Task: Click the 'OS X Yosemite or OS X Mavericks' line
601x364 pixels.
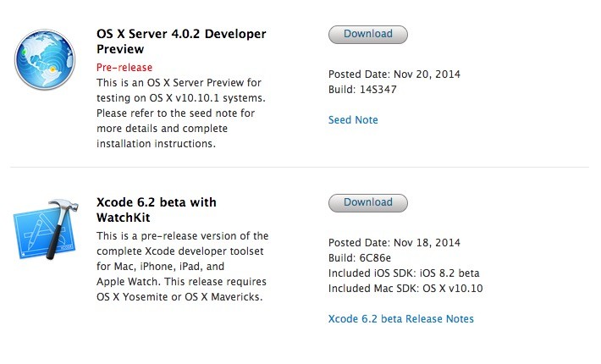Action: click(179, 297)
